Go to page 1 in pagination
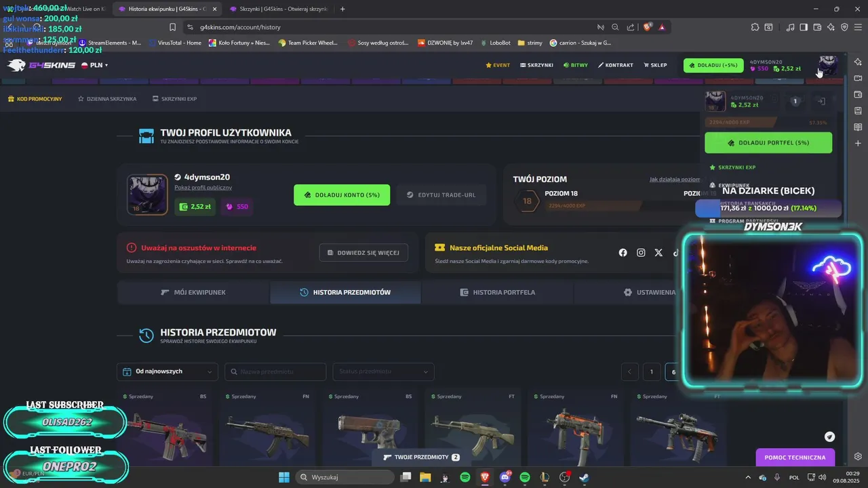 click(x=652, y=371)
